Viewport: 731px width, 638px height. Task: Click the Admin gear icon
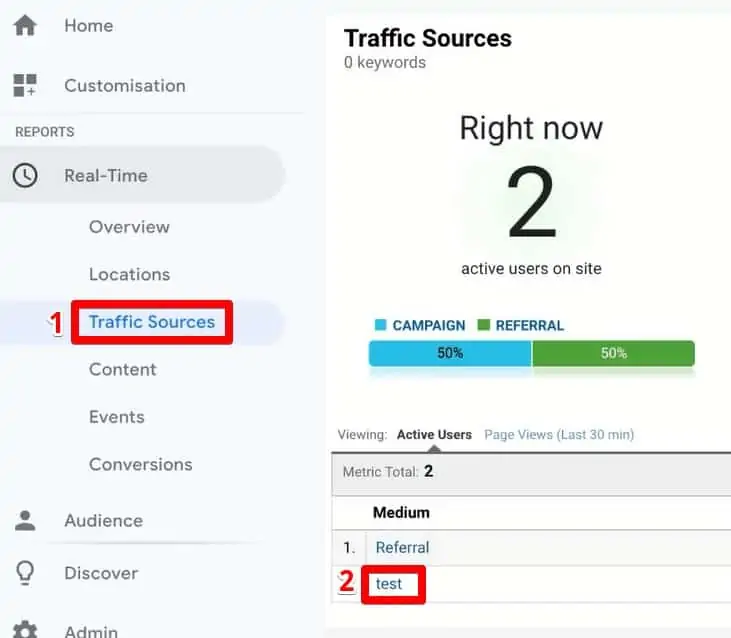click(x=25, y=630)
